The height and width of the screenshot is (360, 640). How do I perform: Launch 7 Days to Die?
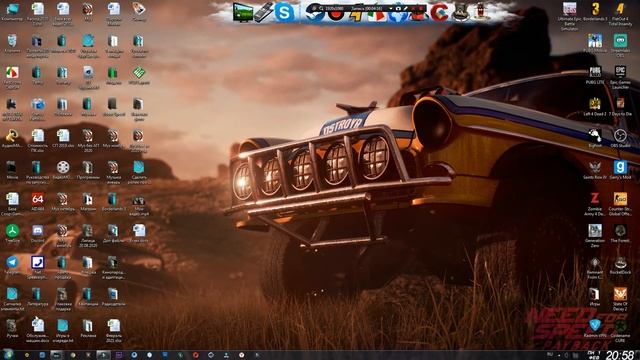click(x=620, y=107)
